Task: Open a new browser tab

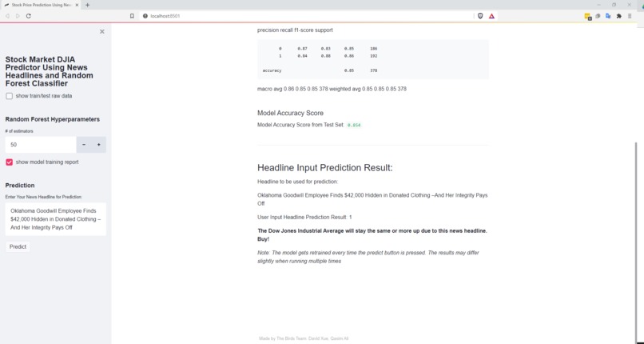Action: point(87,5)
